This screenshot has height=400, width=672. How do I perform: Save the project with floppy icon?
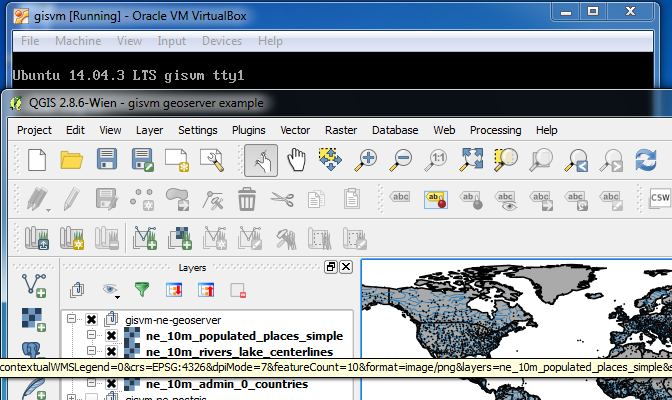tap(107, 159)
